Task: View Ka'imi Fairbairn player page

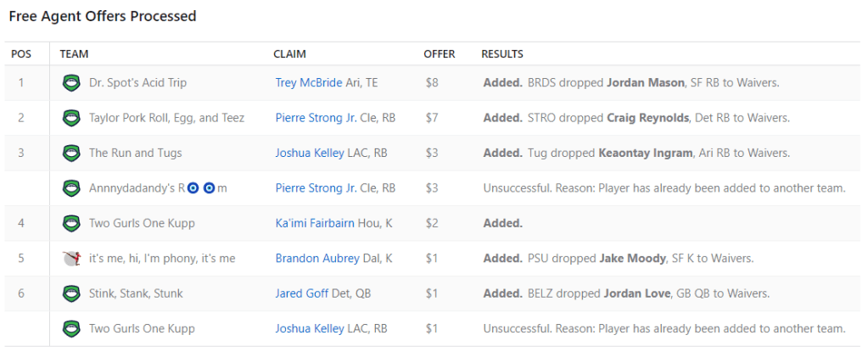Action: 313,224
